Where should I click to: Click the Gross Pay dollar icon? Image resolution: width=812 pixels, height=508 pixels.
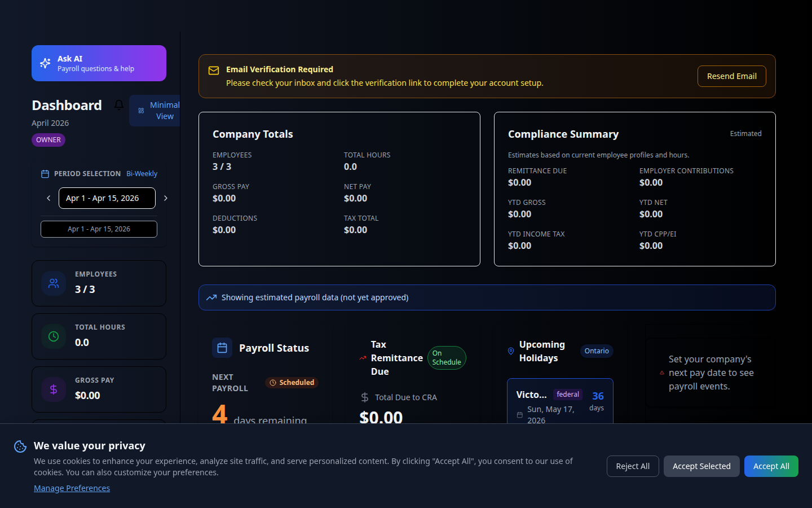(54, 389)
